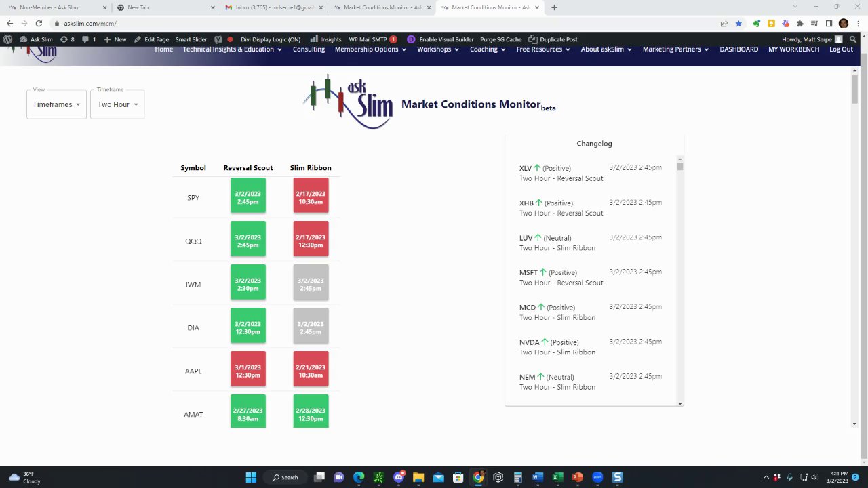
Task: Click Enable Visual Builder Divi icon
Action: (440, 39)
